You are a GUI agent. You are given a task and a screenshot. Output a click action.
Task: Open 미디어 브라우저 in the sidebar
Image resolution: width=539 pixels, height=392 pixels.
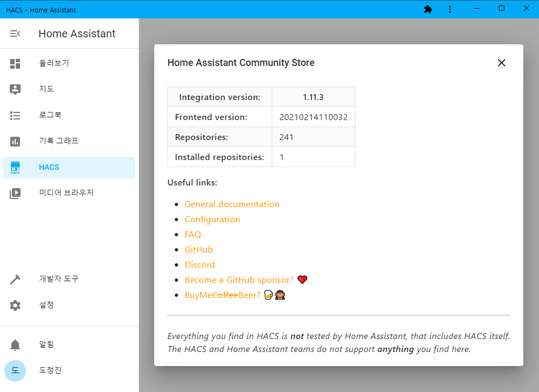(69, 193)
